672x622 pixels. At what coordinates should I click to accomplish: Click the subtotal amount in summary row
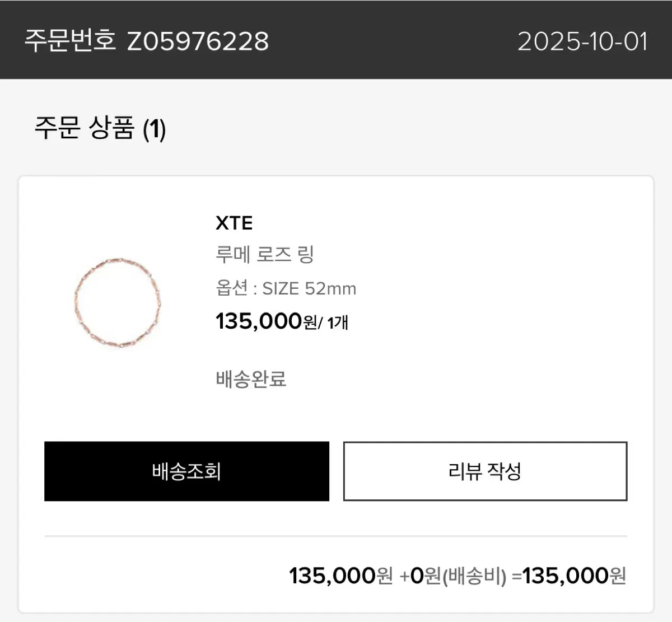(x=340, y=576)
